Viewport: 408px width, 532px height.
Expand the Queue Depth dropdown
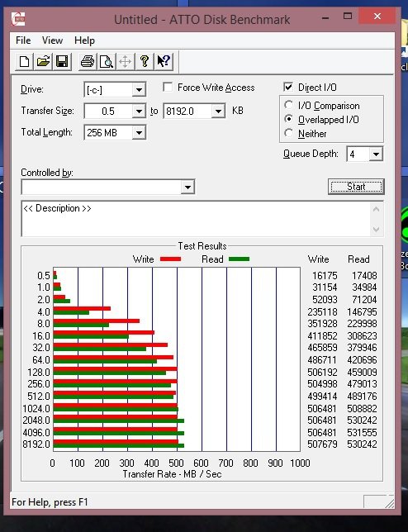(x=376, y=154)
